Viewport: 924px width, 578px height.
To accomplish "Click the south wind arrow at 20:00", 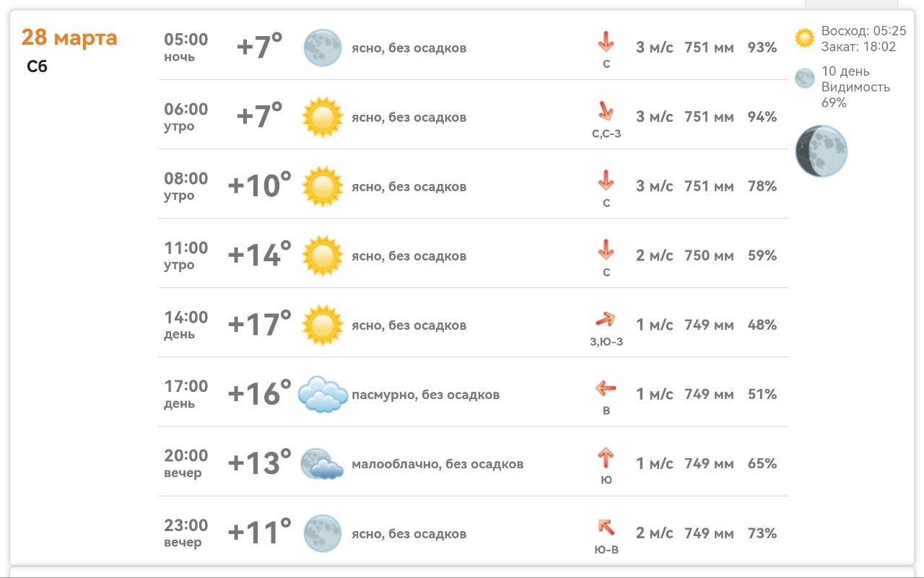I will click(606, 457).
